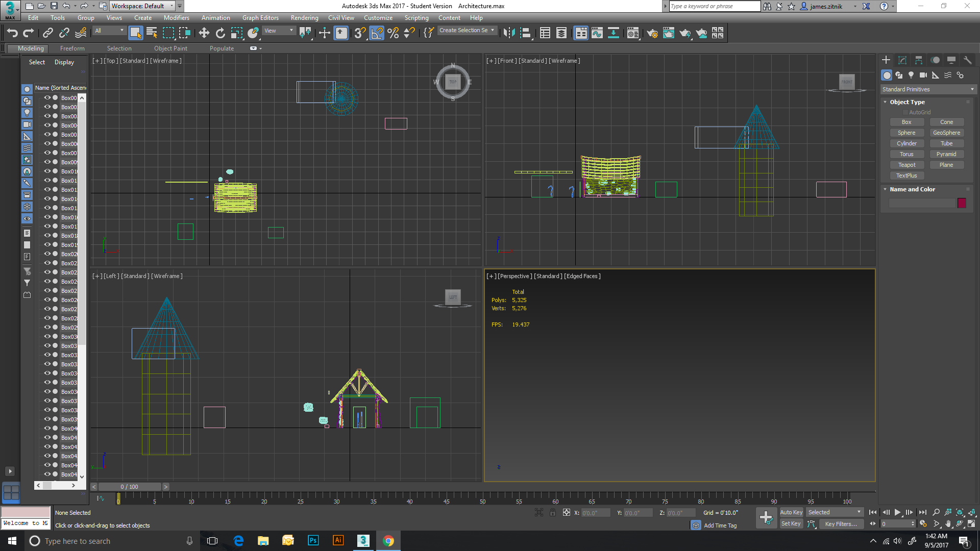
Task: Click the Teapot primitive button
Action: [906, 165]
